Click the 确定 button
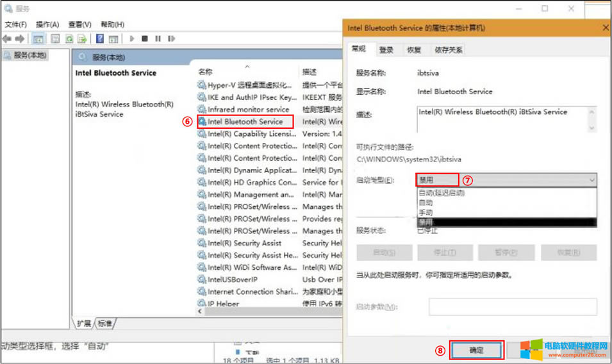Screen dimensions: 612x364 click(476, 350)
